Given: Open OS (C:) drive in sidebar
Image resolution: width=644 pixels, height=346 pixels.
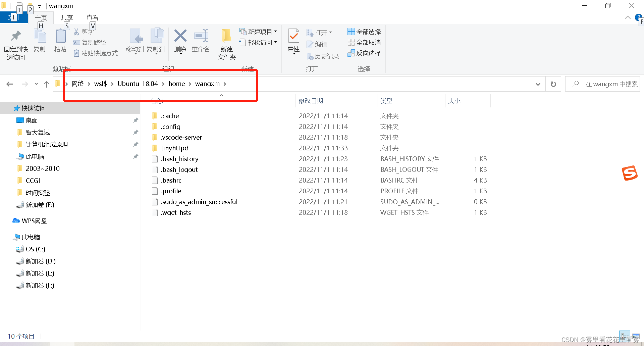Looking at the screenshot, I should point(35,249).
